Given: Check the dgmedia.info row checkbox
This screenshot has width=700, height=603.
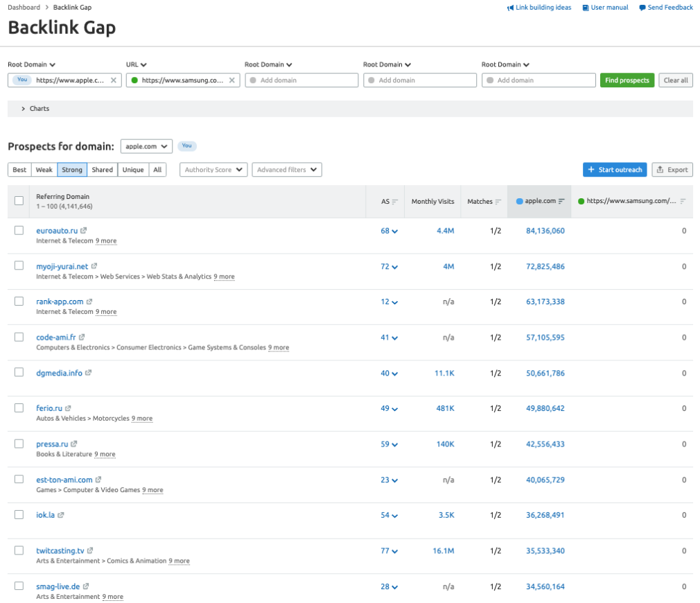Looking at the screenshot, I should pos(19,372).
